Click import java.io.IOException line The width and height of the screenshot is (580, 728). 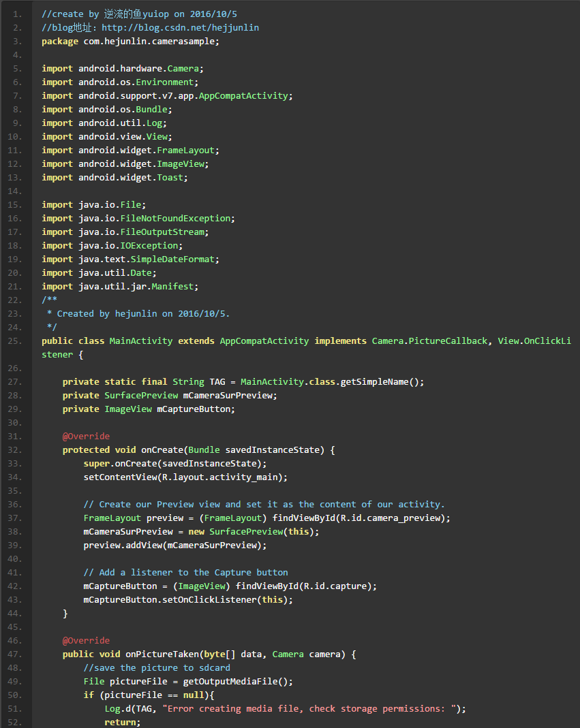pyautogui.click(x=112, y=246)
